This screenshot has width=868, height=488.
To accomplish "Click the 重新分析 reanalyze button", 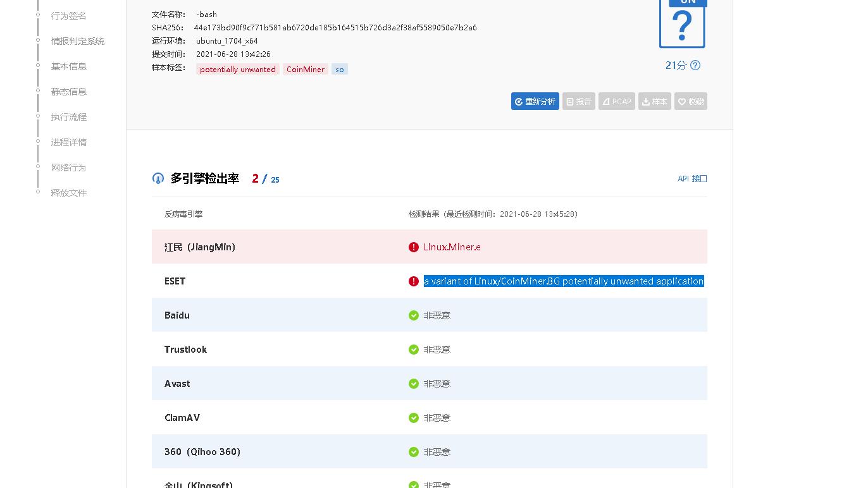I will click(x=535, y=101).
